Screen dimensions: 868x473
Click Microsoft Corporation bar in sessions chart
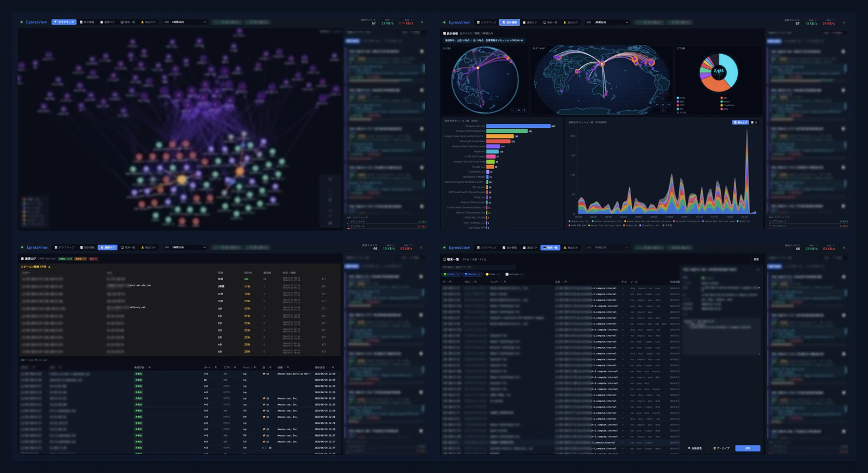499,141
